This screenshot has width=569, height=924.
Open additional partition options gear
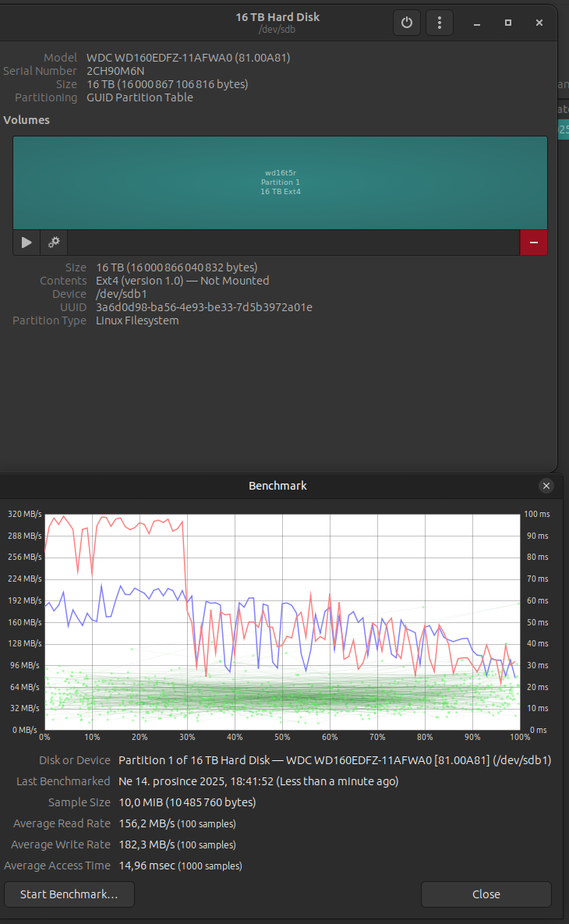pyautogui.click(x=54, y=243)
